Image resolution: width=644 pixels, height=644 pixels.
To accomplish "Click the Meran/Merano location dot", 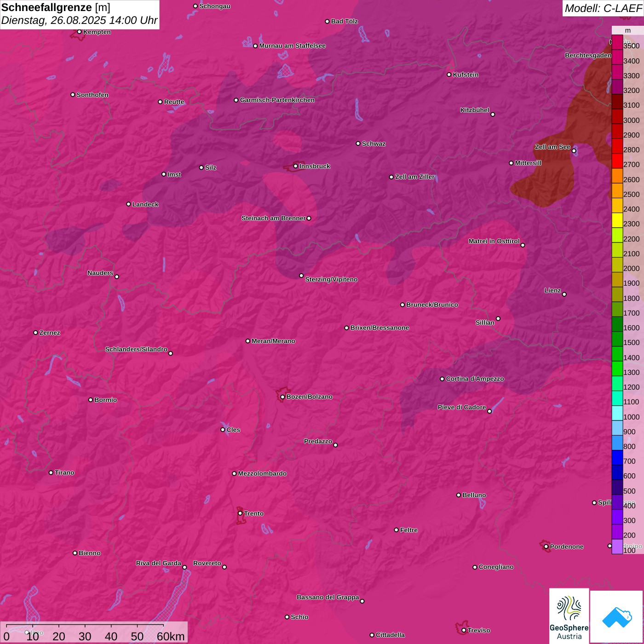I will pos(248,341).
